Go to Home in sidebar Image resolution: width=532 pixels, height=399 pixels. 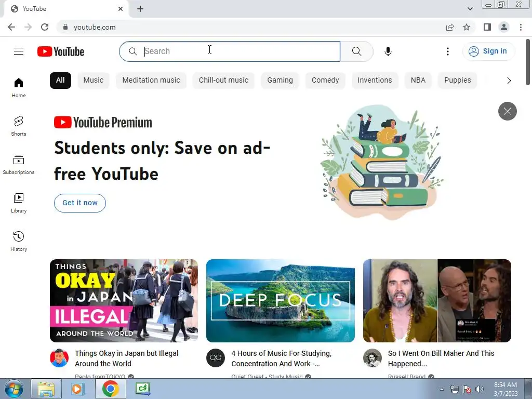19,87
